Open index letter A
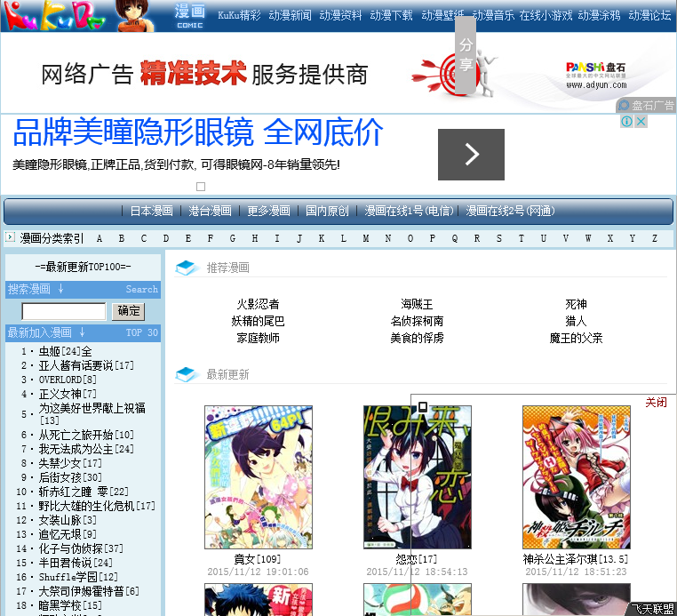This screenshot has height=616, width=677. [x=100, y=238]
